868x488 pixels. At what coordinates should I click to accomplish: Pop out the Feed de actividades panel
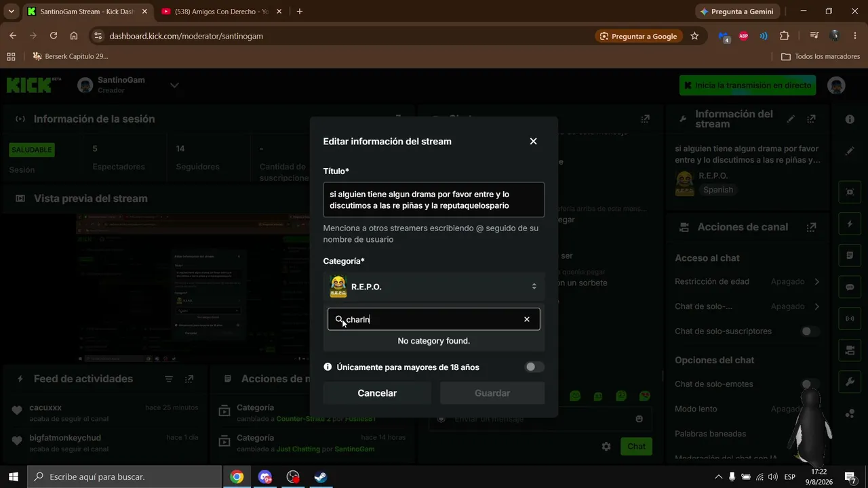tap(189, 379)
